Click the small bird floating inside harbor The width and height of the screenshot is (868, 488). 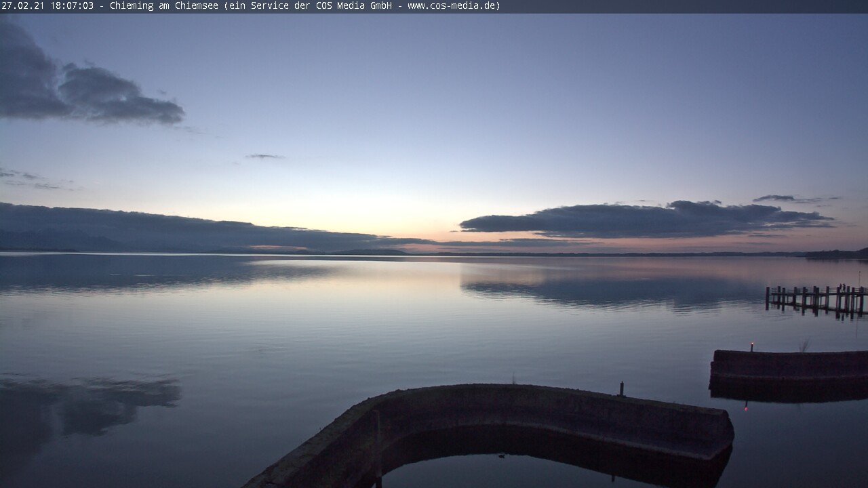[500, 455]
